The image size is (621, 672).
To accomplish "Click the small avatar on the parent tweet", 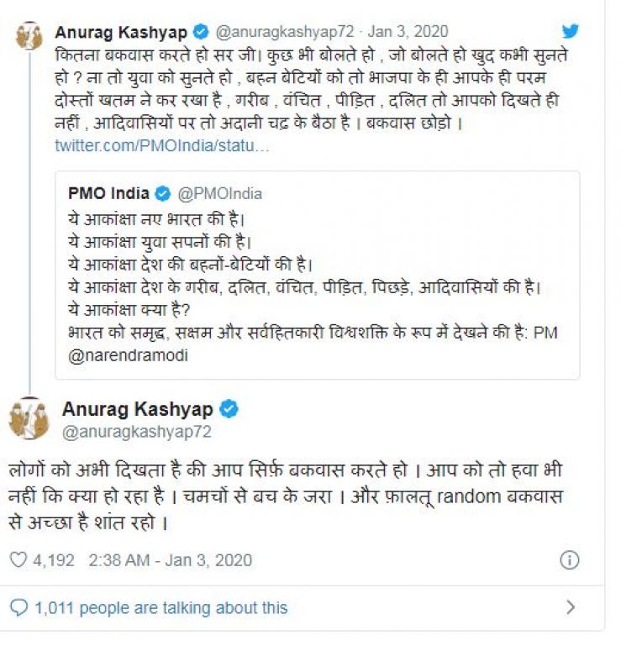I will [x=29, y=36].
